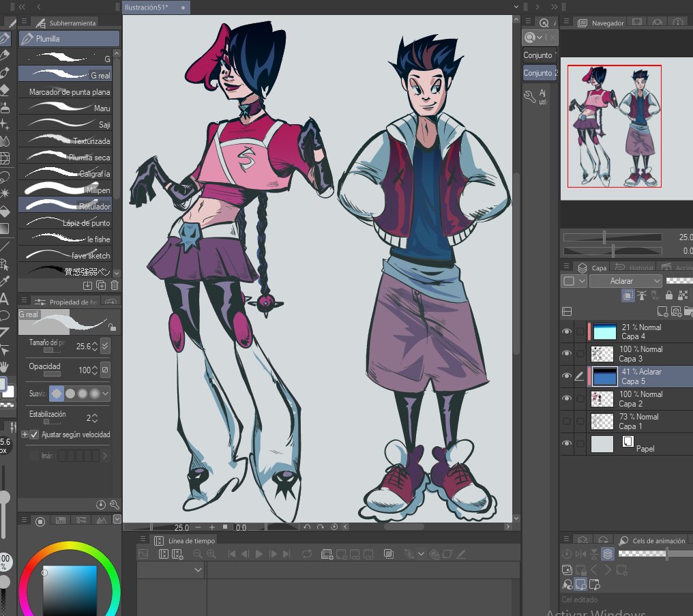Image resolution: width=693 pixels, height=616 pixels.
Task: Pick a color in the color wheel square
Action: pos(70,590)
